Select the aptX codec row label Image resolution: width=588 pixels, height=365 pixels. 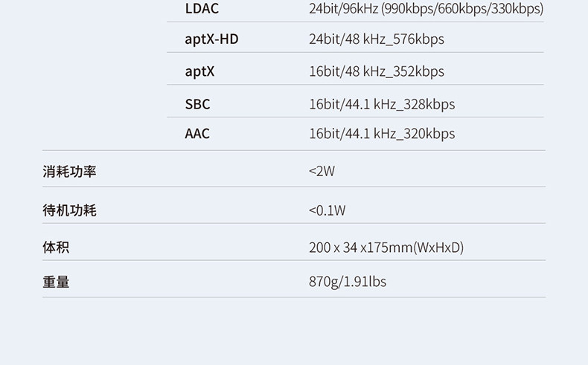[199, 71]
